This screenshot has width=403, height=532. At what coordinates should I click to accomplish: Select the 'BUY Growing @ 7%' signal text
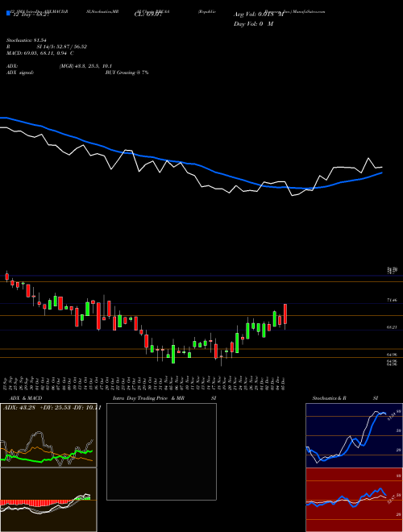[x=127, y=73]
